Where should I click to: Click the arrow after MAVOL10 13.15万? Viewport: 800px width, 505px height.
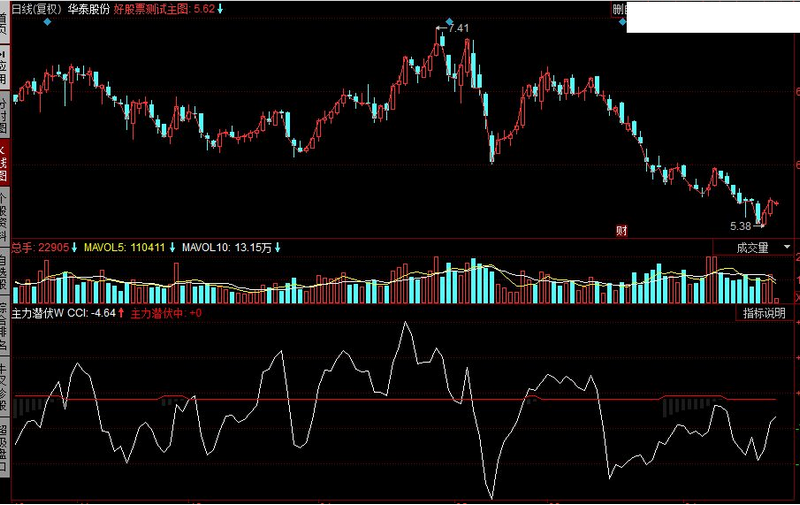(277, 247)
